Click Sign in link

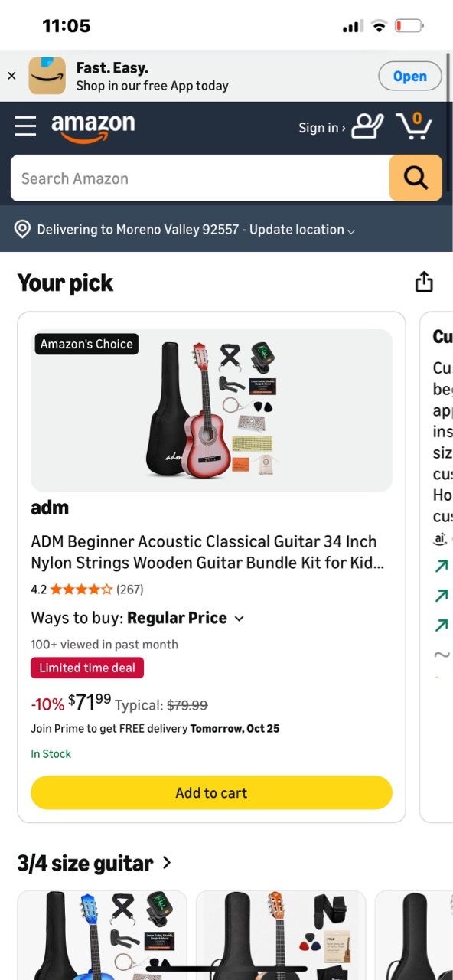click(x=321, y=128)
